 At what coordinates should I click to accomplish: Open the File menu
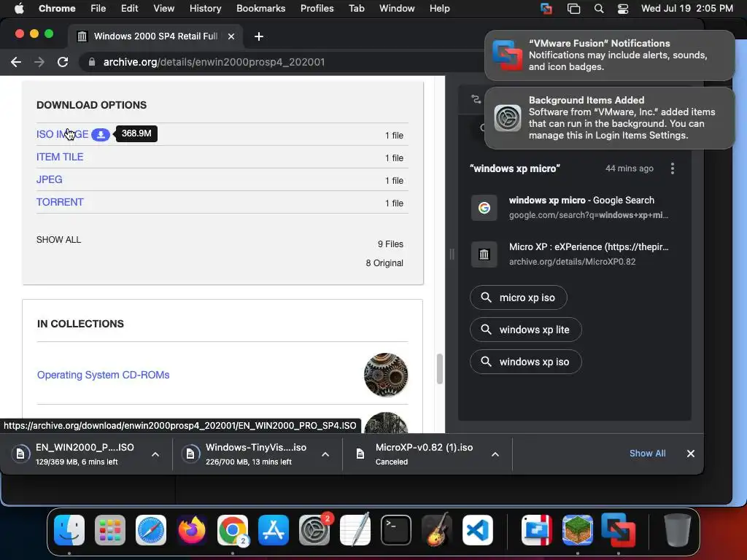tap(98, 9)
